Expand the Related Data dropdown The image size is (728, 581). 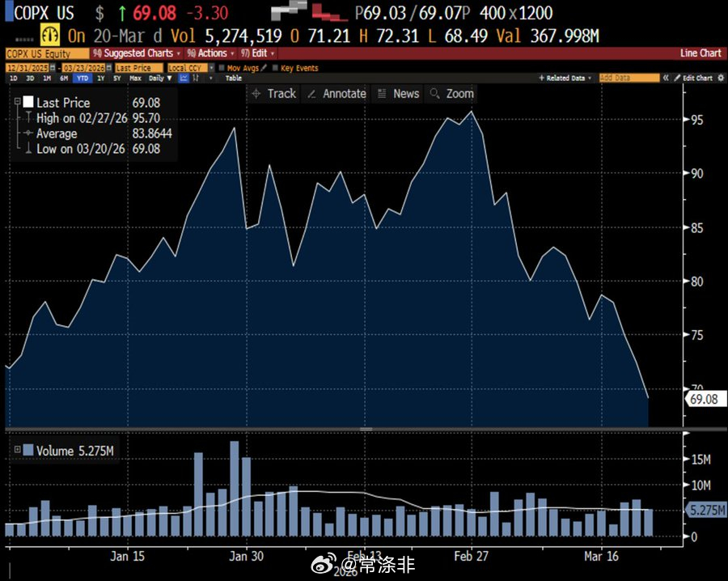[x=591, y=78]
